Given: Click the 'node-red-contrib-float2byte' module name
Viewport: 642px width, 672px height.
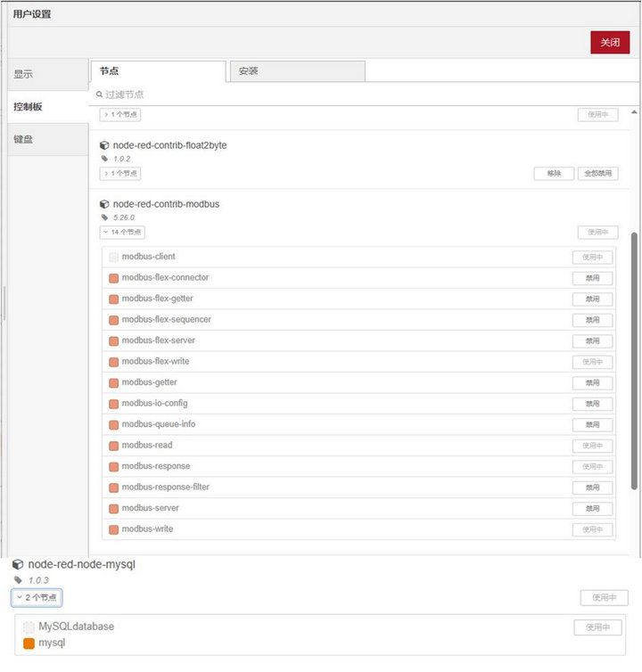Looking at the screenshot, I should click(x=169, y=145).
